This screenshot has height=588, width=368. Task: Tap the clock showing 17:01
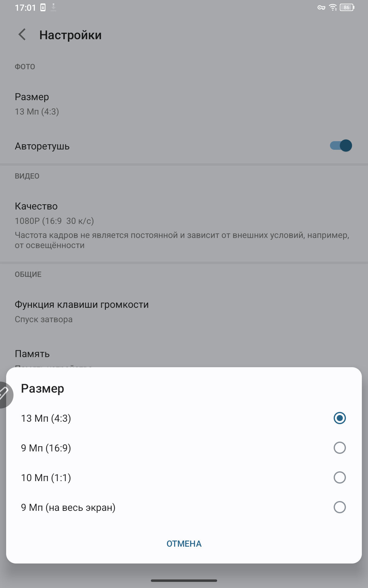tap(25, 8)
